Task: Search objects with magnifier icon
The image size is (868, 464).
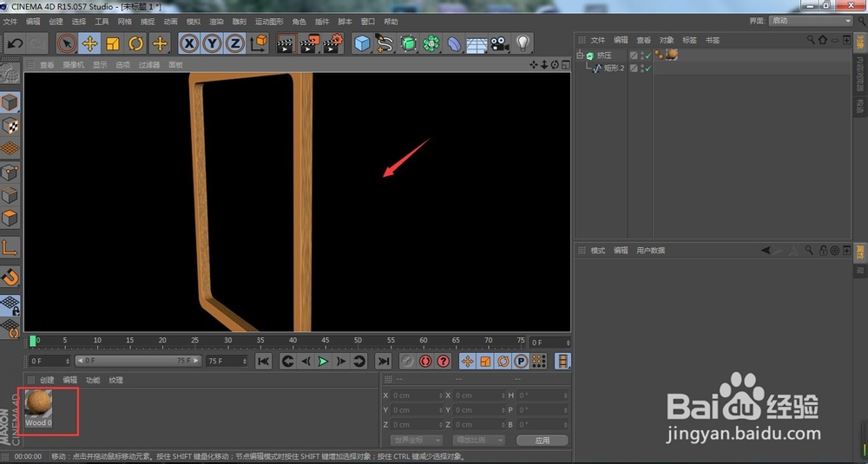Action: click(811, 40)
